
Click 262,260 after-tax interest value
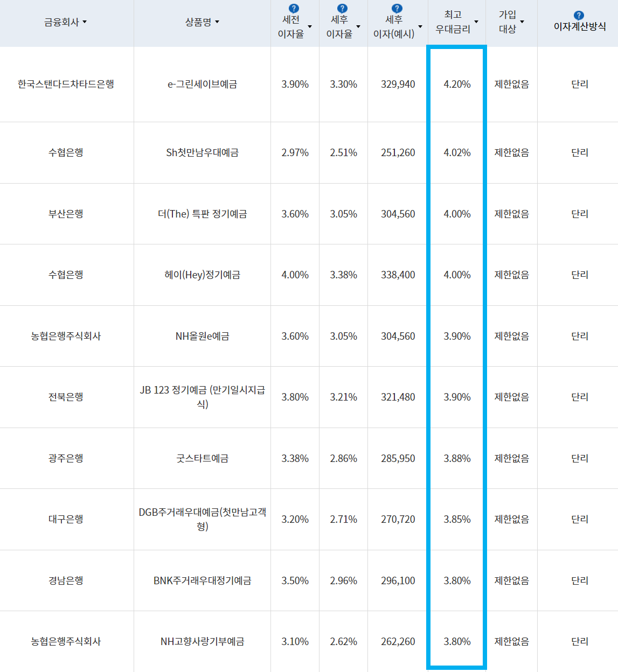pyautogui.click(x=398, y=641)
